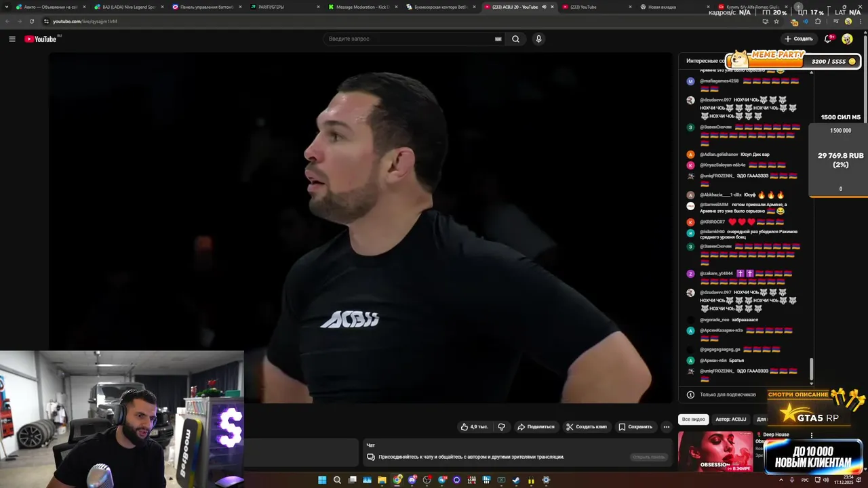Select the Все видео filter chip

[694, 419]
